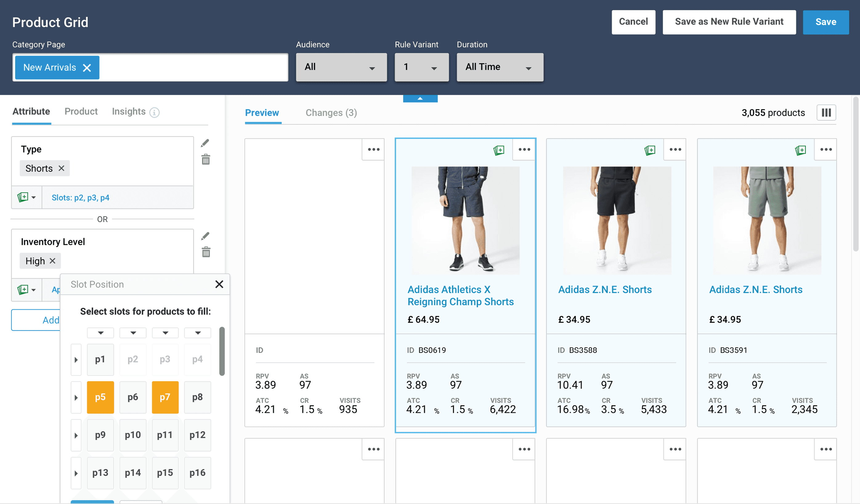Click the pencil edit icon for Type rule
This screenshot has width=860, height=504.
coord(205,143)
